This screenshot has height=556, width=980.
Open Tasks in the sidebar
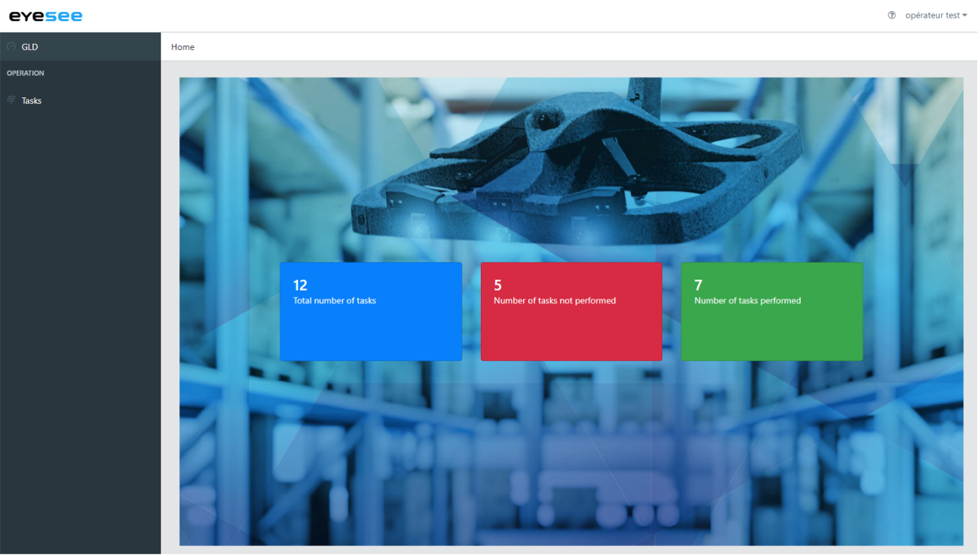click(80, 100)
